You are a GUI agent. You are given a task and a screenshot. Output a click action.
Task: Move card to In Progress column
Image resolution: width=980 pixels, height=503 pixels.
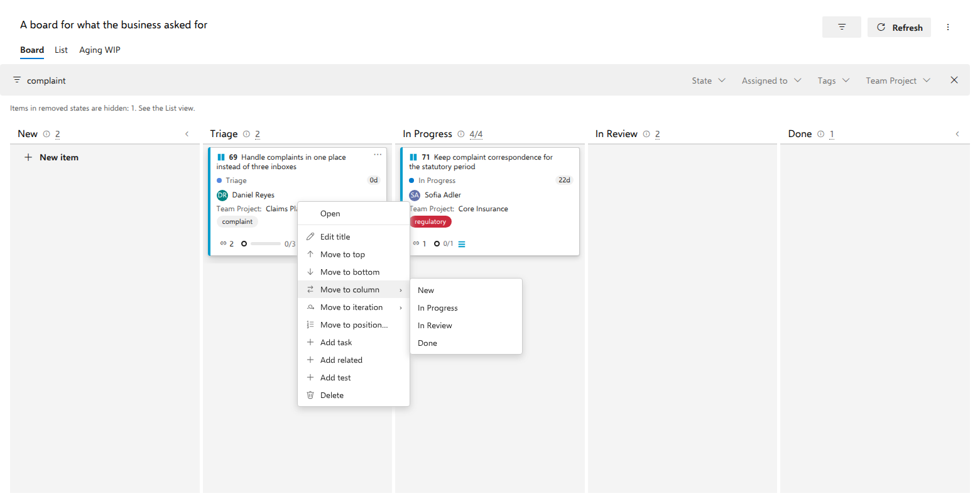pyautogui.click(x=466, y=307)
